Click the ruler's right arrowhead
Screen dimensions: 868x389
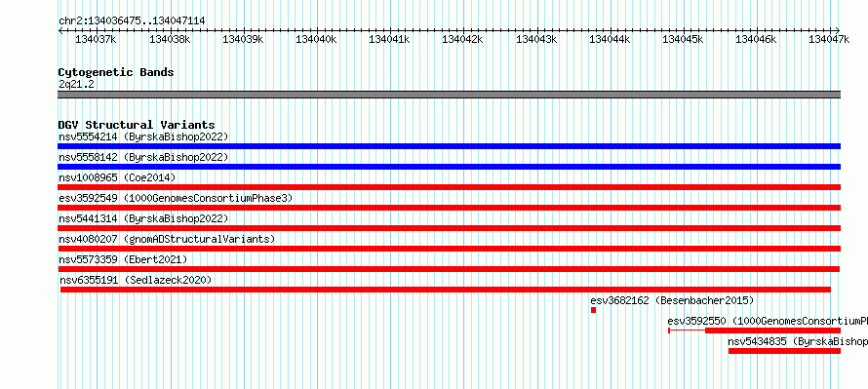tap(838, 30)
